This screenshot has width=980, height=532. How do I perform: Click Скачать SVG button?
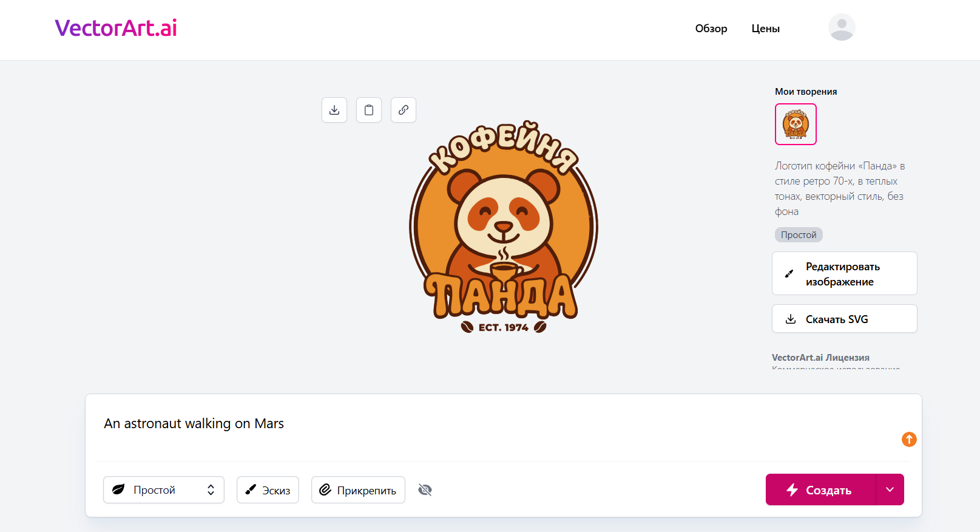(x=844, y=319)
